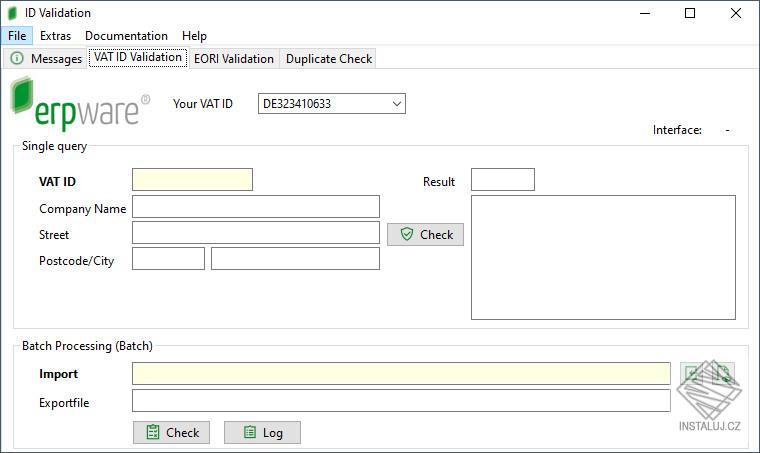
Task: Run batch Check with clipboard icon button
Action: (172, 432)
